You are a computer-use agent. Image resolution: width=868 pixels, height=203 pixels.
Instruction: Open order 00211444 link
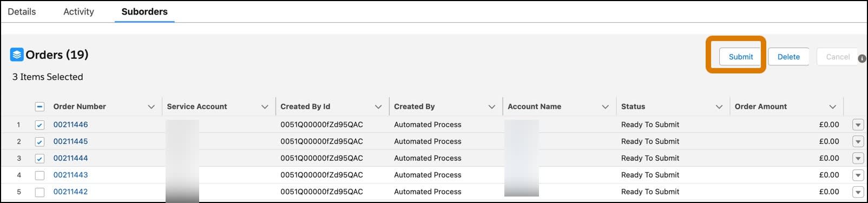click(x=70, y=158)
